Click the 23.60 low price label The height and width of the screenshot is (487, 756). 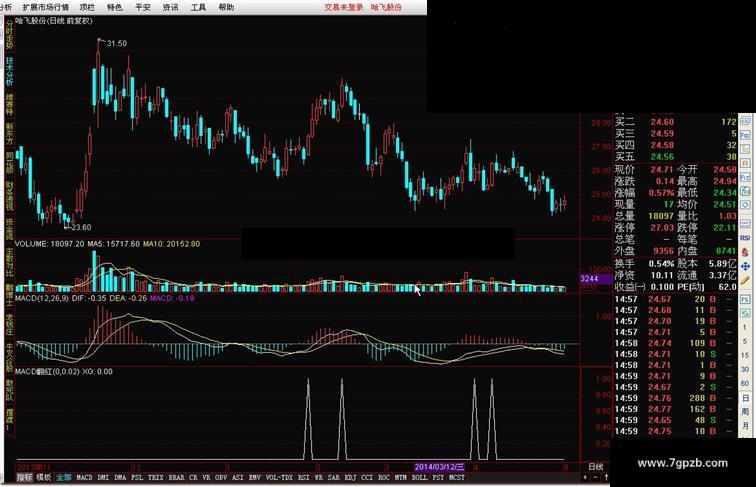click(81, 227)
